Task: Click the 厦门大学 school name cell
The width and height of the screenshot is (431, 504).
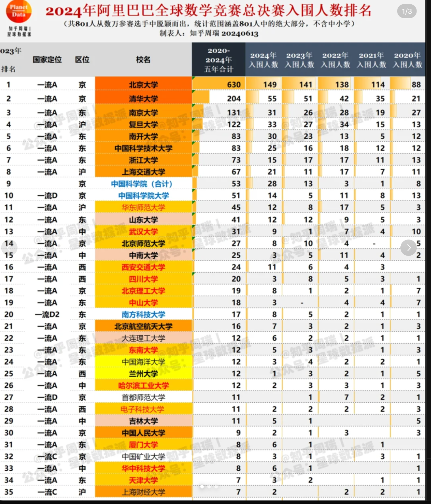Action: pos(143,445)
